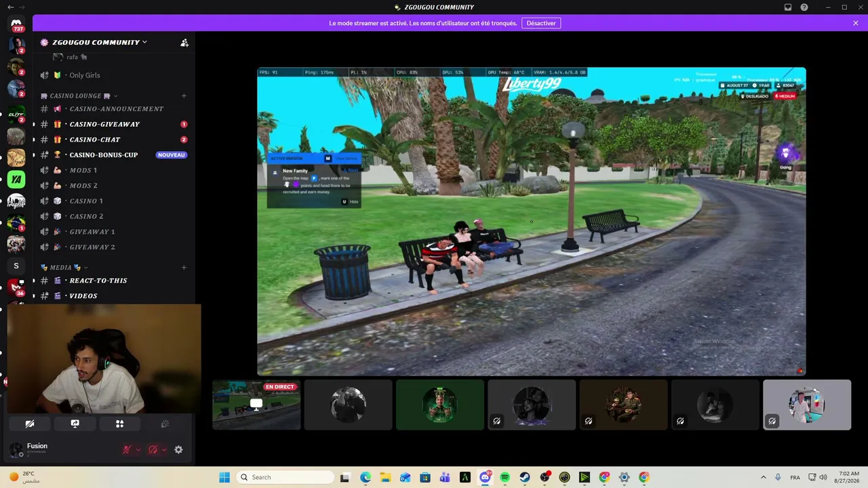868x488 pixels.
Task: Click the taskbar Search box
Action: [285, 477]
